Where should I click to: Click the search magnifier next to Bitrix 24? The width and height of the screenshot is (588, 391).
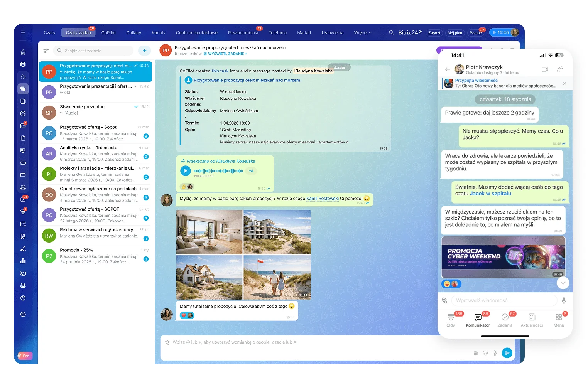pyautogui.click(x=391, y=33)
